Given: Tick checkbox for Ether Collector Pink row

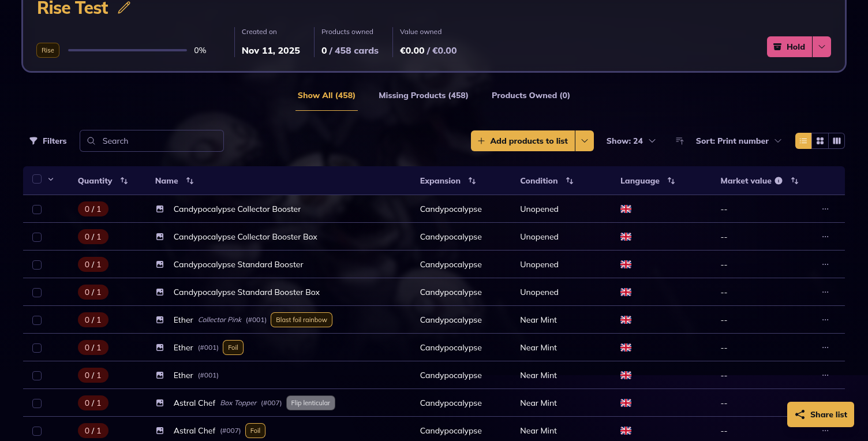Looking at the screenshot, I should [x=37, y=320].
